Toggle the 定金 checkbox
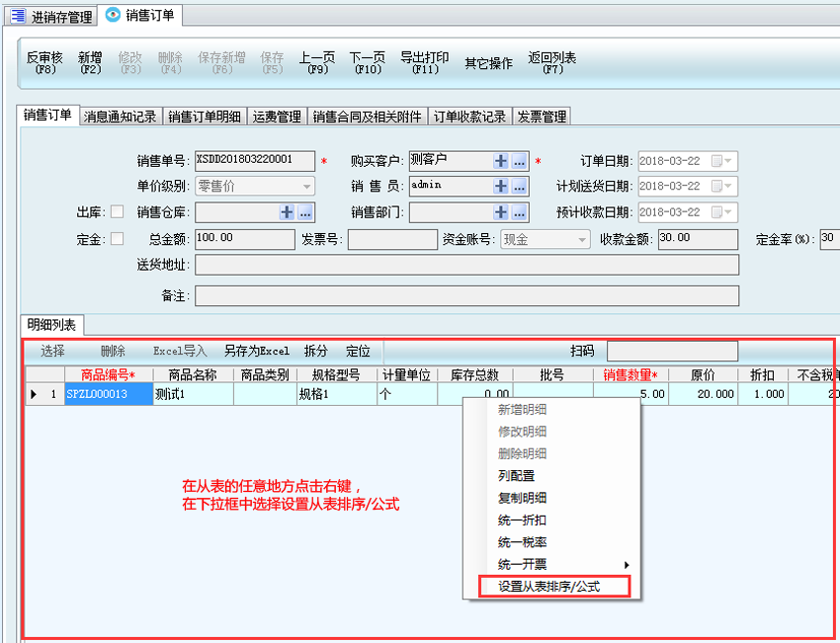The height and width of the screenshot is (643, 840). click(117, 238)
